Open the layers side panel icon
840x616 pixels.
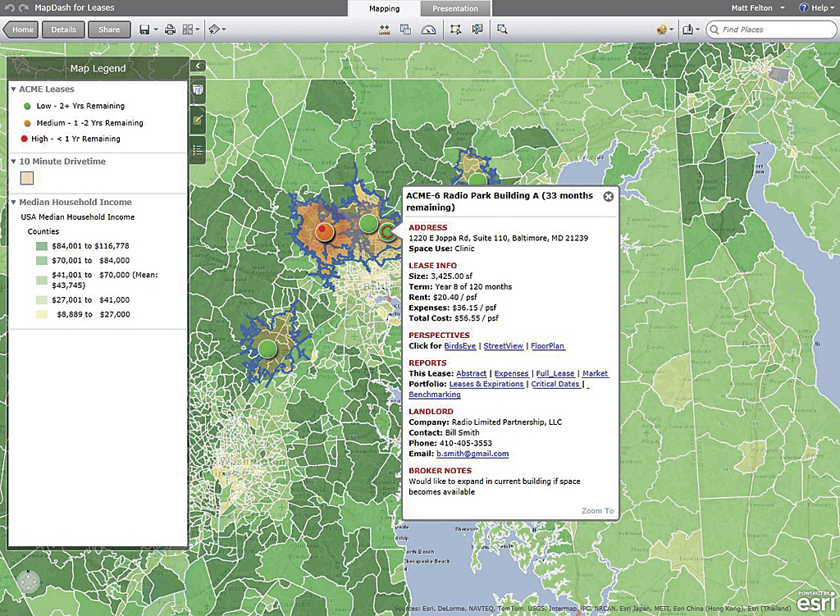198,89
